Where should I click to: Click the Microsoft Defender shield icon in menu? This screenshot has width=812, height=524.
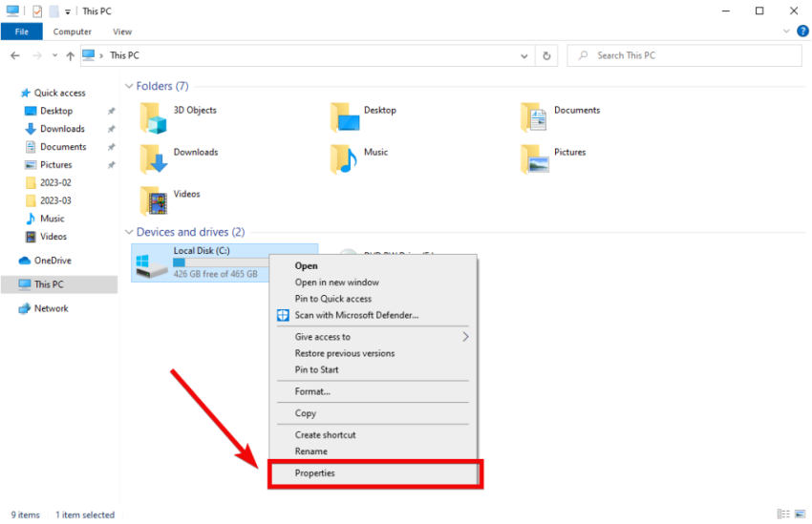pos(283,316)
